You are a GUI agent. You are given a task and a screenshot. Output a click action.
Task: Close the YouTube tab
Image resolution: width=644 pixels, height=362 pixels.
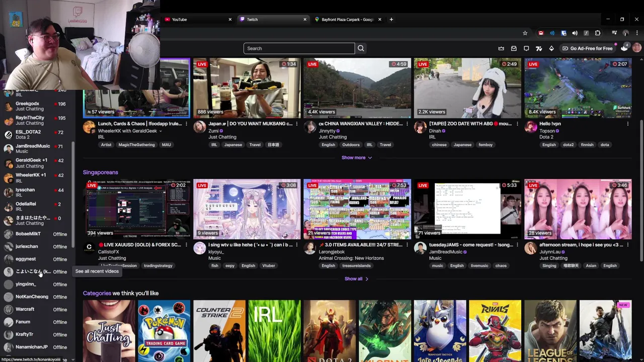pos(230,20)
